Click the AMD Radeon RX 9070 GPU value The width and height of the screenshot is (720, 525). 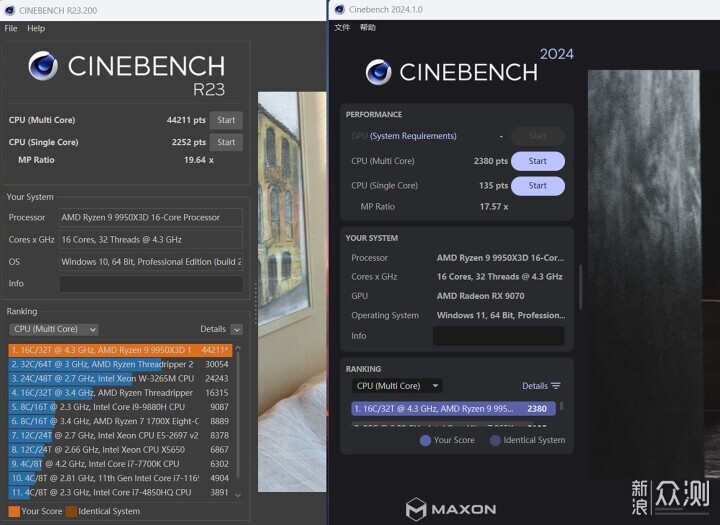click(x=480, y=296)
